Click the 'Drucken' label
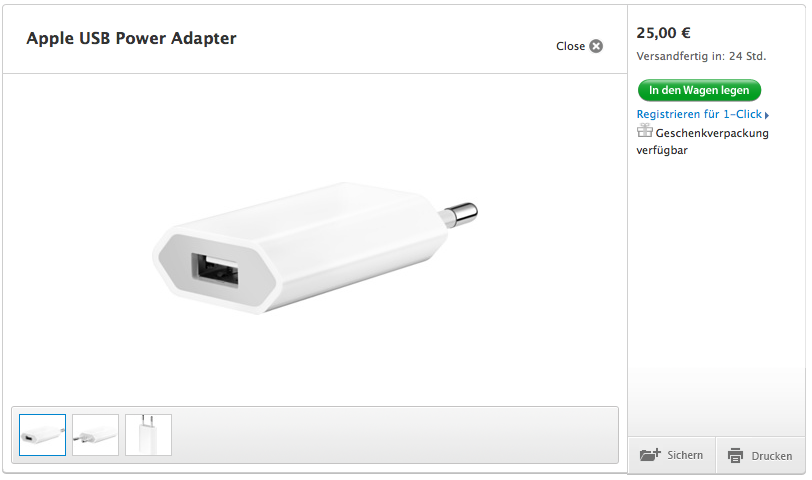This screenshot has width=812, height=480. point(772,456)
